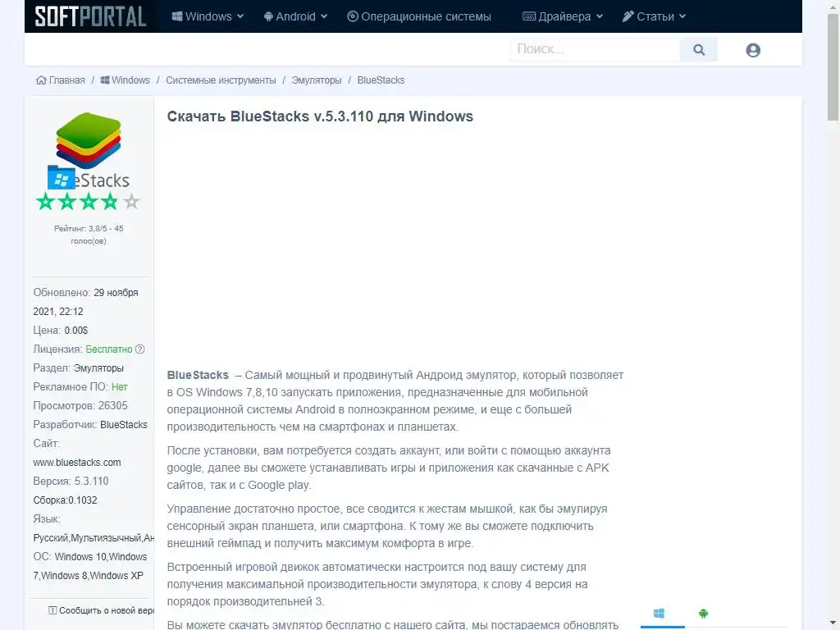This screenshot has height=630, width=840.
Task: Click the blue Windows folder badge
Action: click(61, 177)
